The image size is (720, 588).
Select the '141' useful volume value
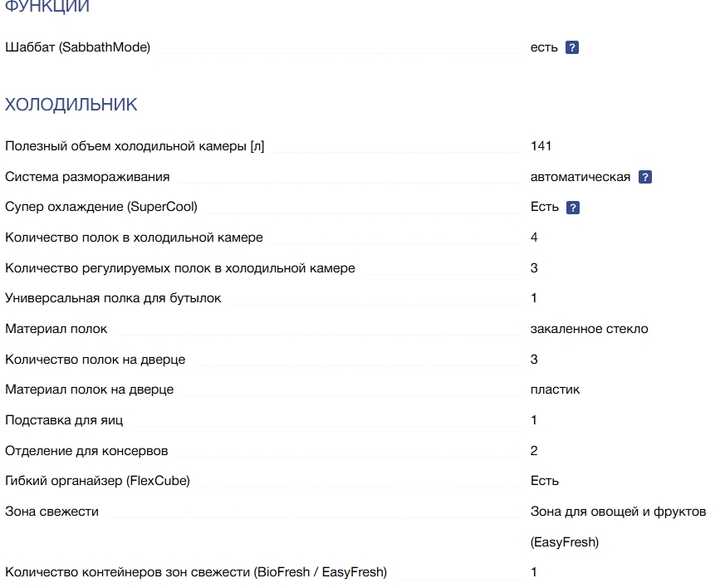tap(541, 145)
